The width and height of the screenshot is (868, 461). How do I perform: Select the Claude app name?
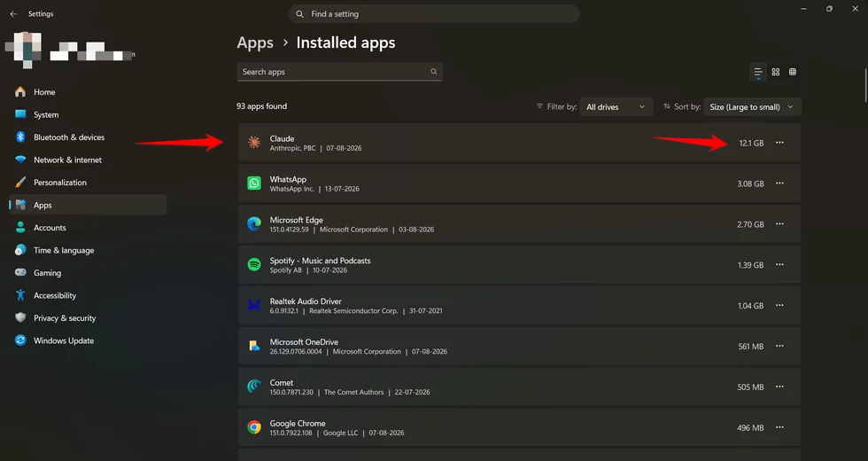click(282, 138)
